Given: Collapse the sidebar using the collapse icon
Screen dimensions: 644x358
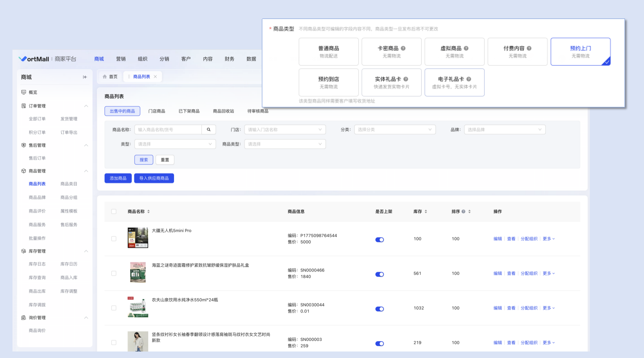Looking at the screenshot, I should (85, 77).
